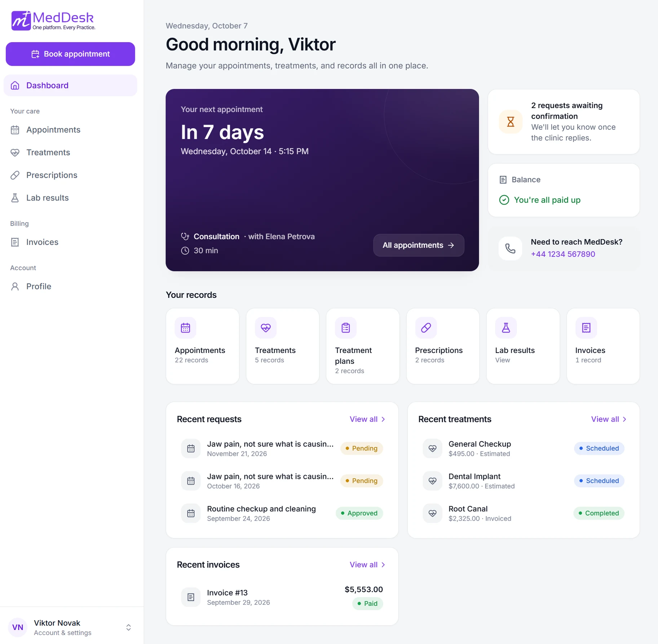Click the All appointments button
The width and height of the screenshot is (658, 644).
click(419, 245)
